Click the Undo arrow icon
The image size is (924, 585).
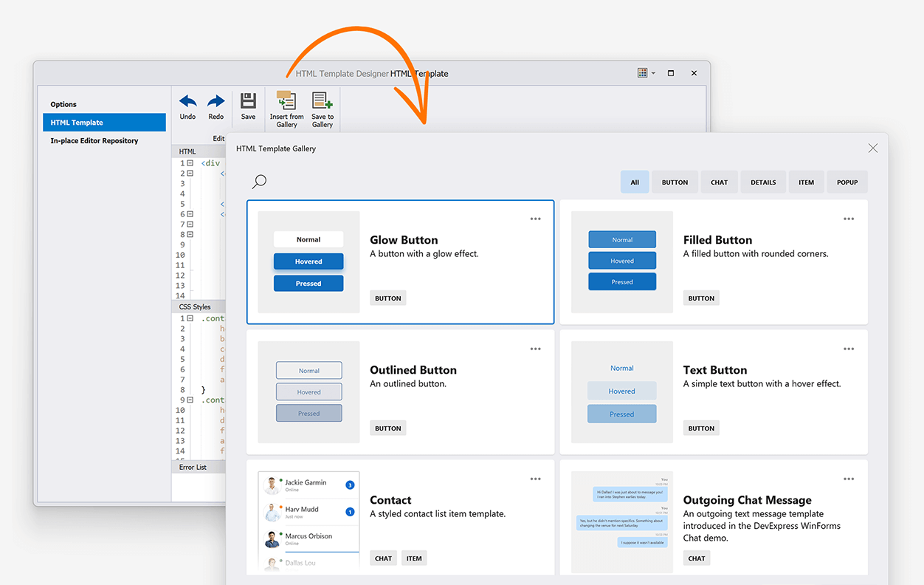187,101
